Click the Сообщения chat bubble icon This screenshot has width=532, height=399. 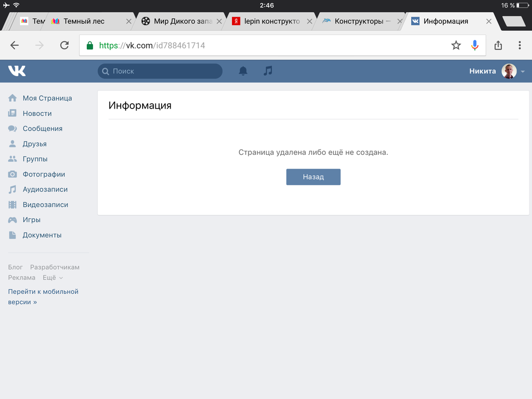(13, 129)
